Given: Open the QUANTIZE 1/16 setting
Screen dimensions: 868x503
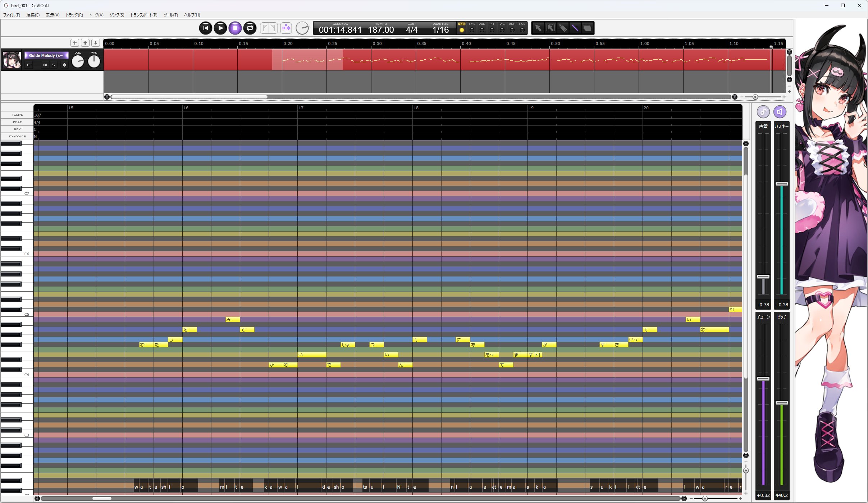Looking at the screenshot, I should point(440,29).
